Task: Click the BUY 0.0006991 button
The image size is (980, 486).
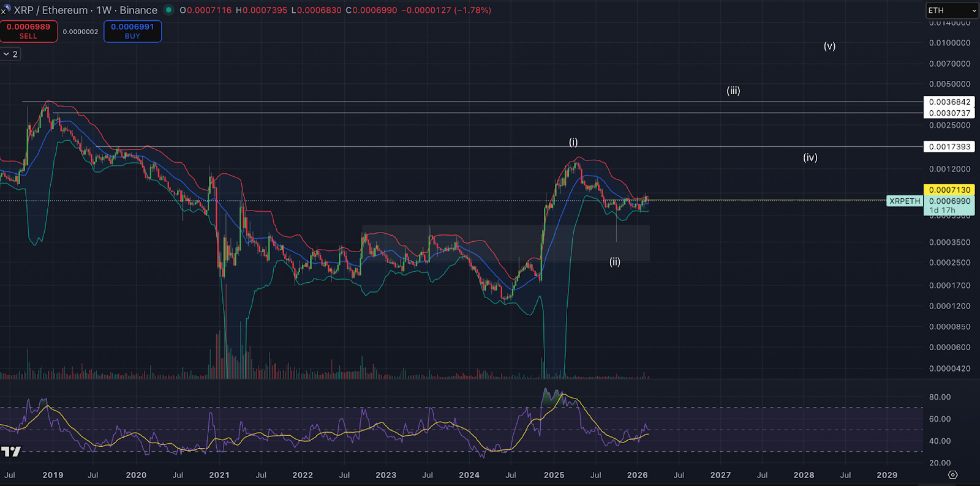Action: (x=132, y=31)
